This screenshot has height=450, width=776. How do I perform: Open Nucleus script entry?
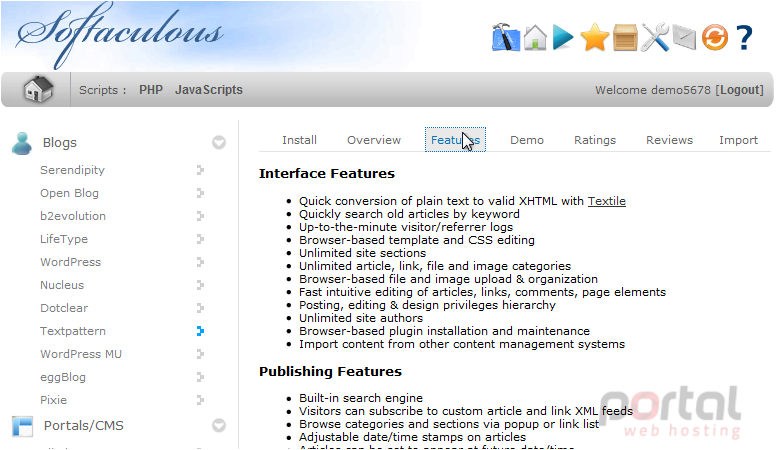coord(62,285)
